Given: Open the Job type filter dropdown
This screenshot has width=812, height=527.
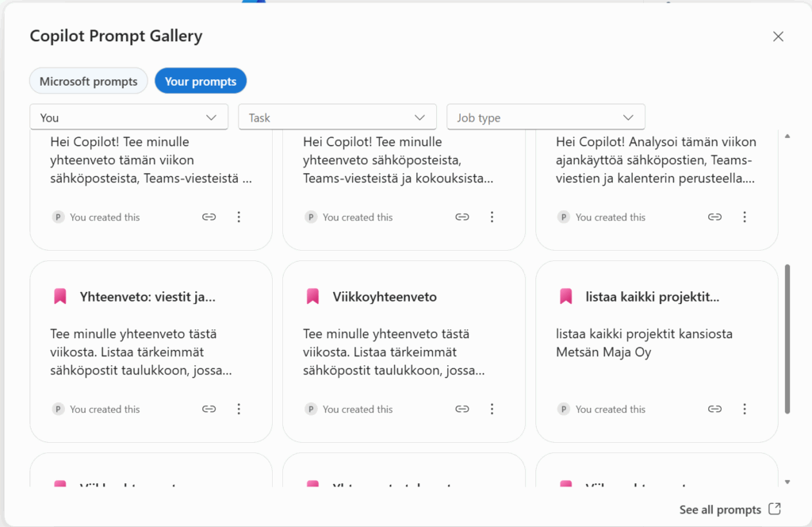Looking at the screenshot, I should coord(546,117).
